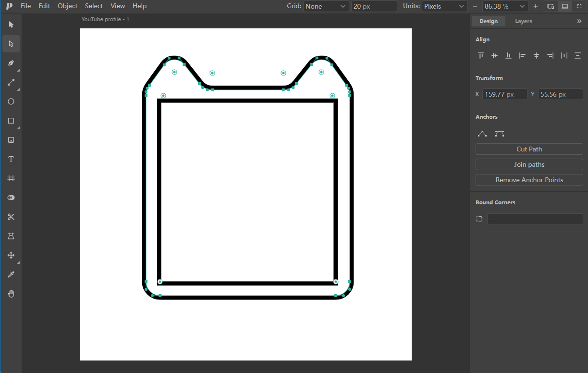Select the Pen tool in left toolbar
Screen dimensions: 588x373
11,63
